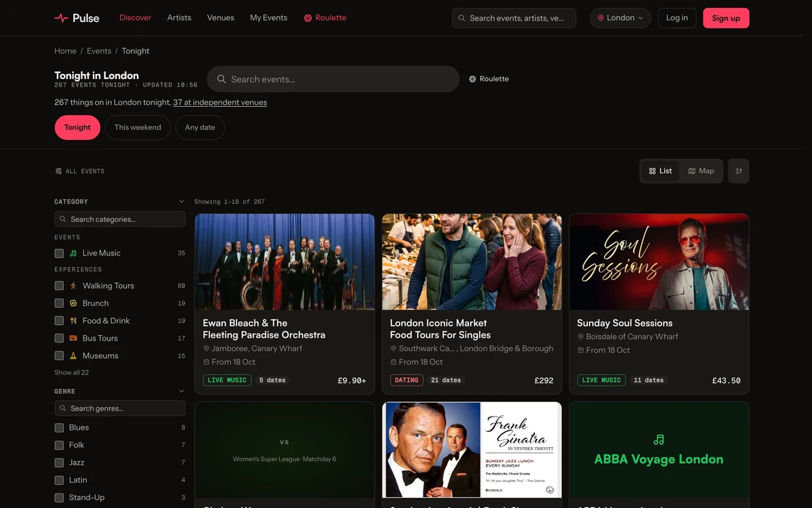Click the magnifier icon in Search genres
This screenshot has width=812, height=508.
coord(62,409)
